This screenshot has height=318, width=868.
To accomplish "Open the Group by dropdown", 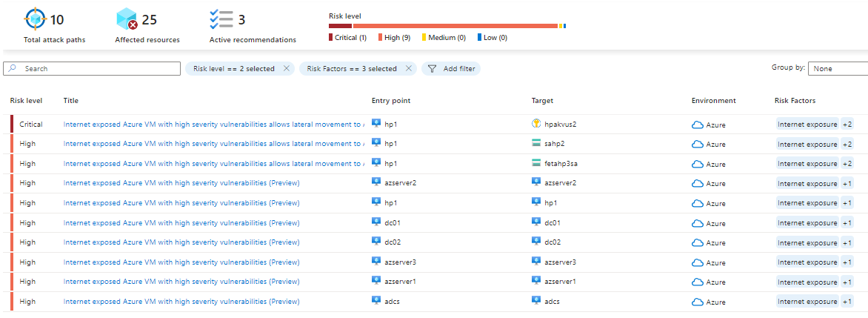I will [838, 68].
